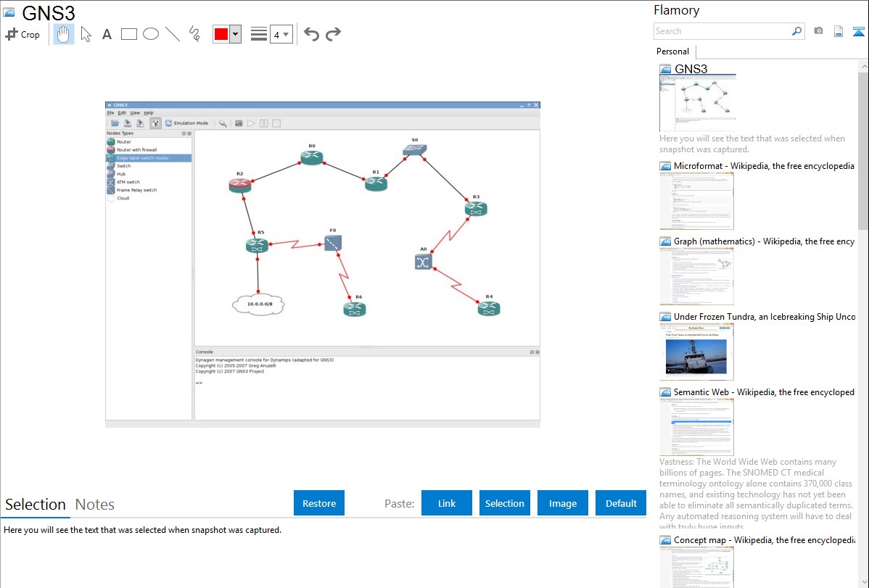
Task: Switch to the Selection tab
Action: point(36,505)
